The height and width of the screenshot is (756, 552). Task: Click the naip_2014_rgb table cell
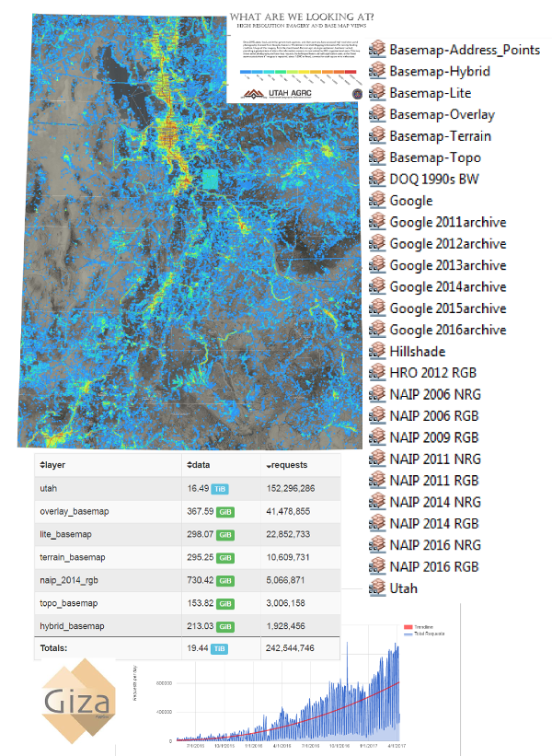click(108, 580)
